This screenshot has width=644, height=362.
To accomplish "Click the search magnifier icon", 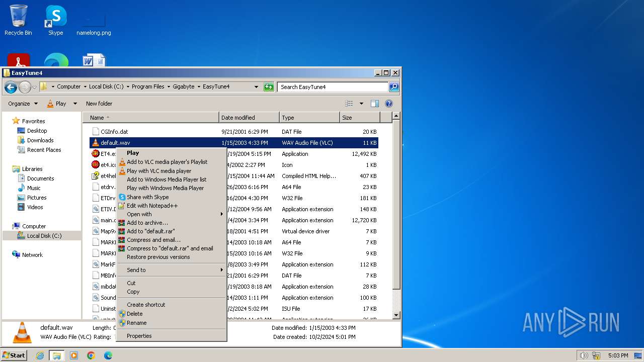I will pyautogui.click(x=394, y=87).
